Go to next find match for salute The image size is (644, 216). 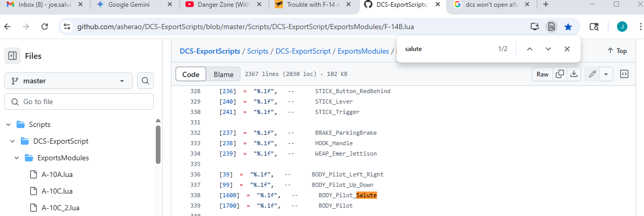pyautogui.click(x=548, y=49)
